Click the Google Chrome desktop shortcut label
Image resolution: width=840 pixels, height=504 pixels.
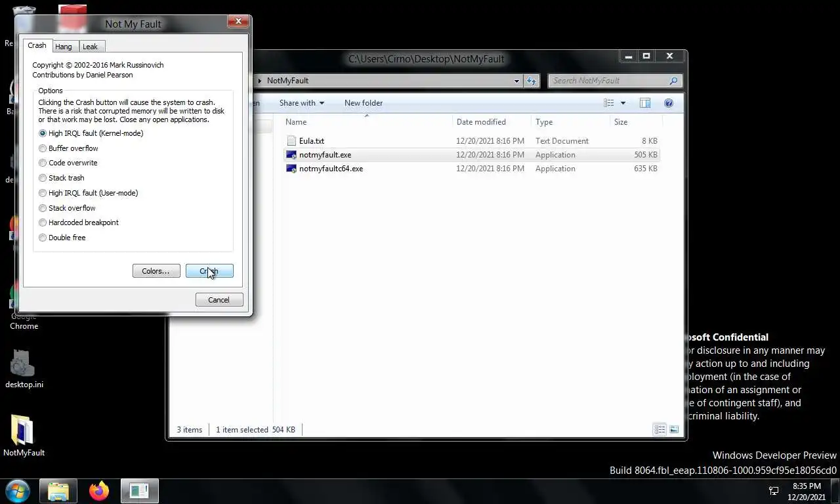[x=24, y=321]
